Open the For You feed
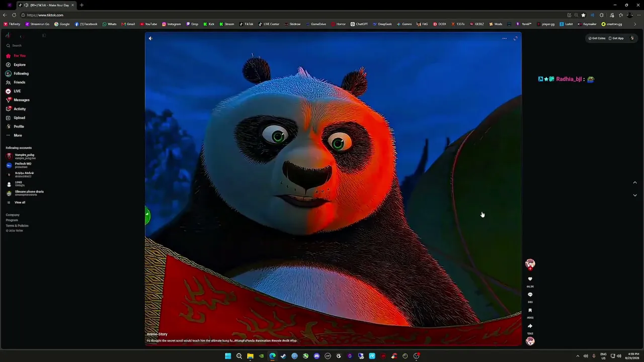The height and width of the screenshot is (362, 644). [x=16, y=56]
